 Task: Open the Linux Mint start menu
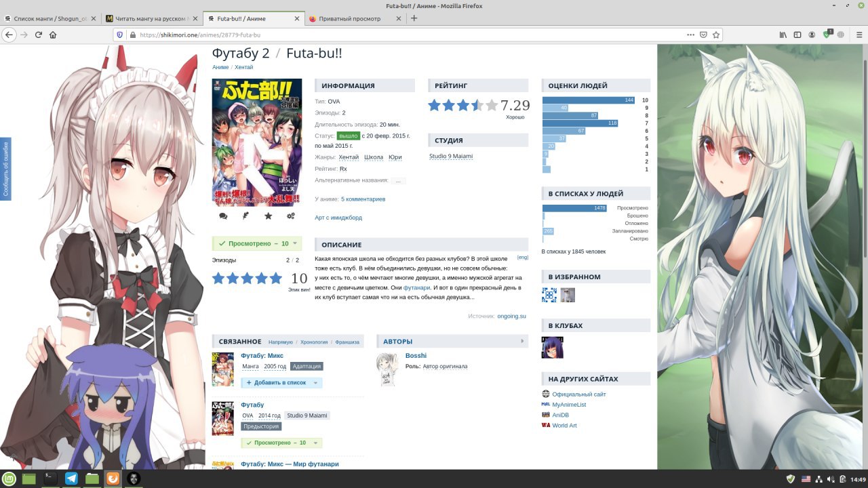pyautogui.click(x=10, y=479)
